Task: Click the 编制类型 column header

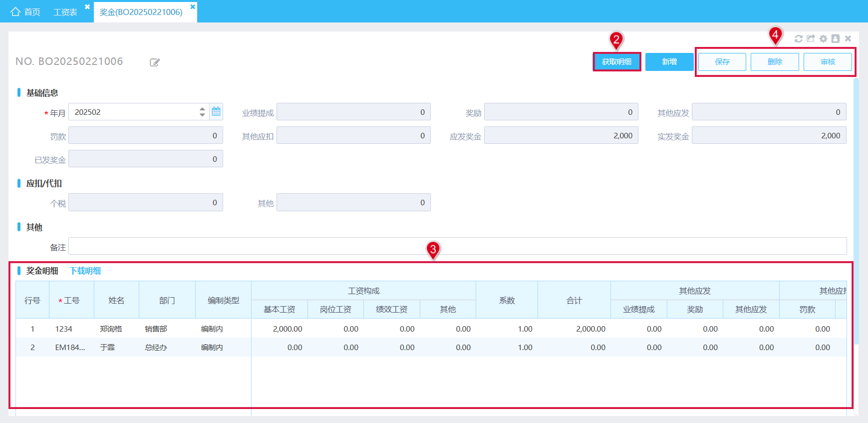Action: [x=223, y=300]
